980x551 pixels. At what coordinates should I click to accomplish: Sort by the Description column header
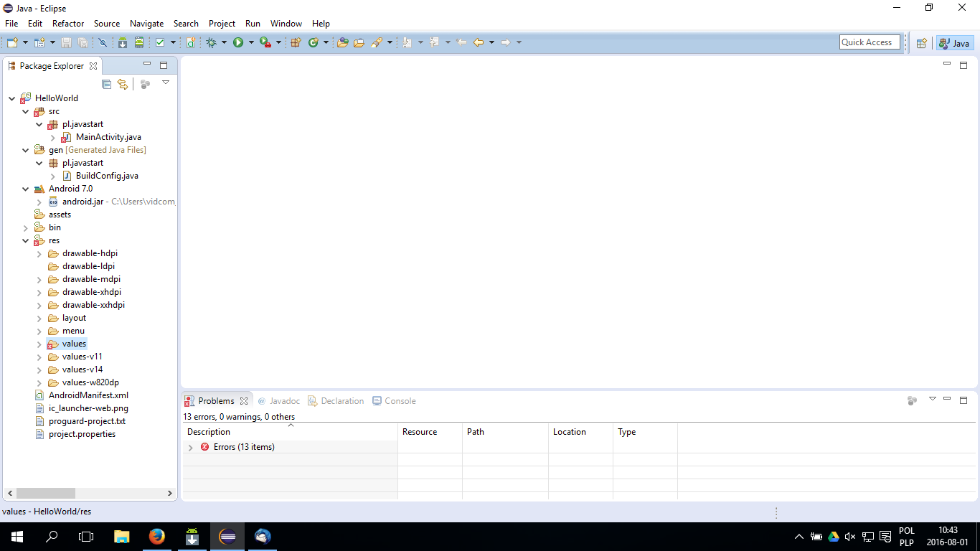[x=290, y=432]
